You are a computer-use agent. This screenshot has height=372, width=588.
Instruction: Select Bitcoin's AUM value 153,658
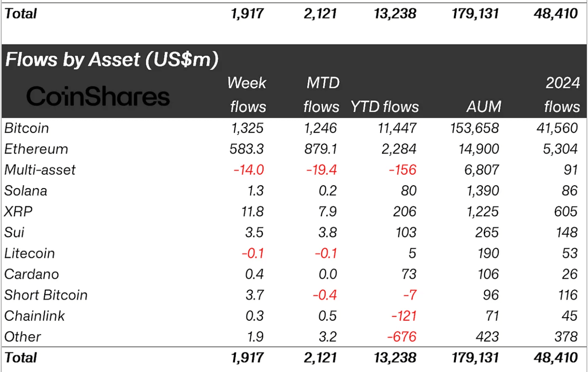475,128
